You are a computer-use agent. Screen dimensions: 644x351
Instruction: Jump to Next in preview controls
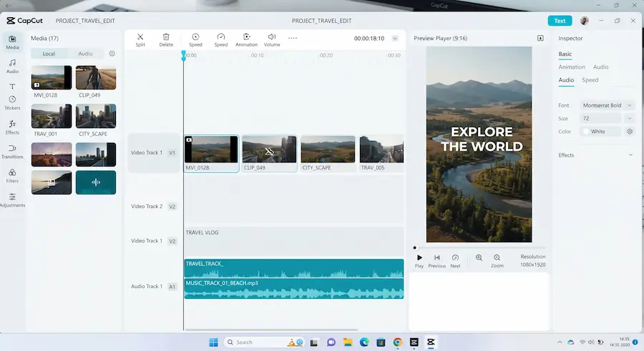click(455, 261)
